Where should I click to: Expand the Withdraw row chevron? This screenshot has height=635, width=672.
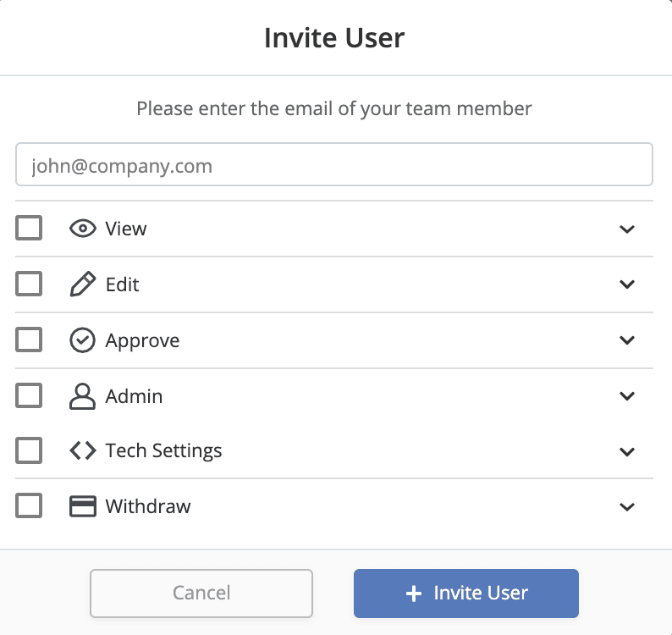click(x=627, y=506)
